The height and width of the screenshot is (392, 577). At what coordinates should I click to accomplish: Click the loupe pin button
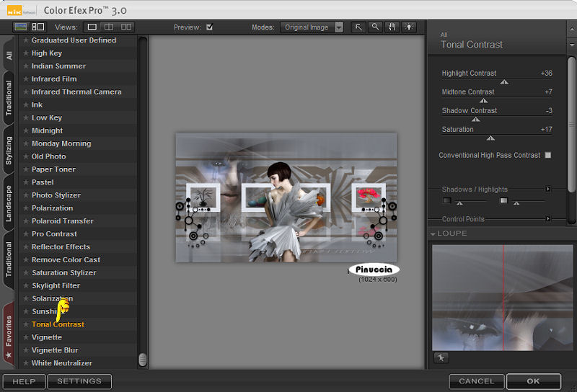pos(441,357)
